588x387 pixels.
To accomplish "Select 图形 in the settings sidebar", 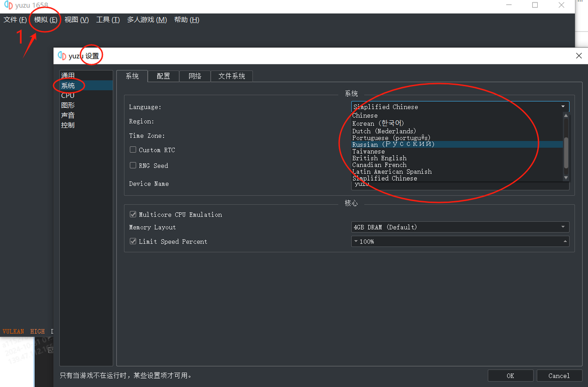I will pyautogui.click(x=86, y=105).
